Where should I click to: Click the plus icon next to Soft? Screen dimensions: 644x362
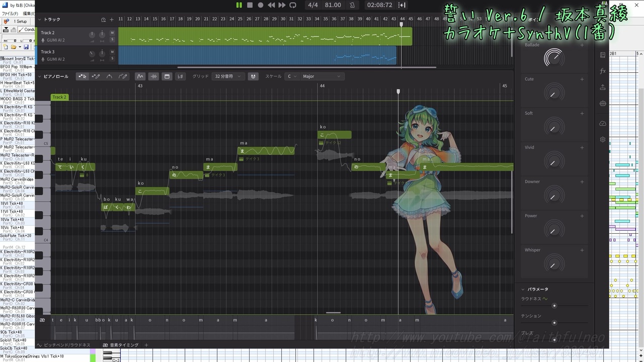pyautogui.click(x=582, y=113)
